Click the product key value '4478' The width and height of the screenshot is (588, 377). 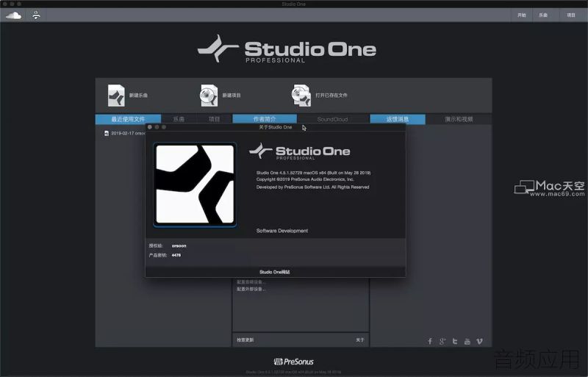(176, 255)
